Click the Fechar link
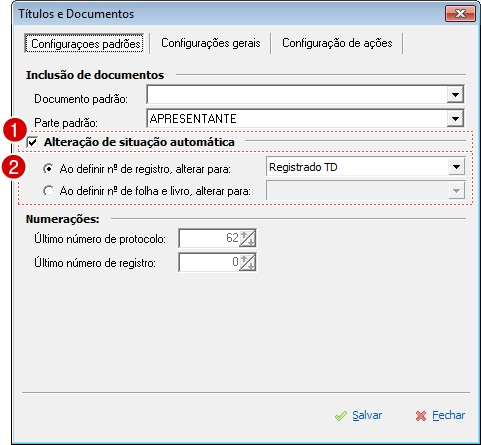The image size is (481, 445). click(x=448, y=416)
